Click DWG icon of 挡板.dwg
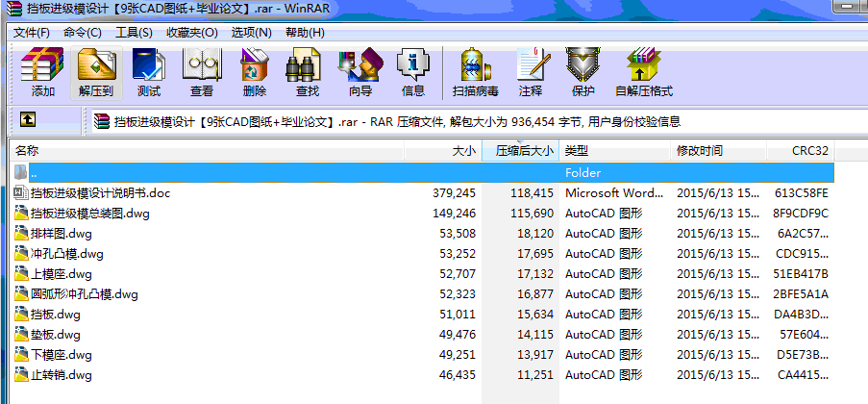Image resolution: width=868 pixels, height=404 pixels. [21, 315]
